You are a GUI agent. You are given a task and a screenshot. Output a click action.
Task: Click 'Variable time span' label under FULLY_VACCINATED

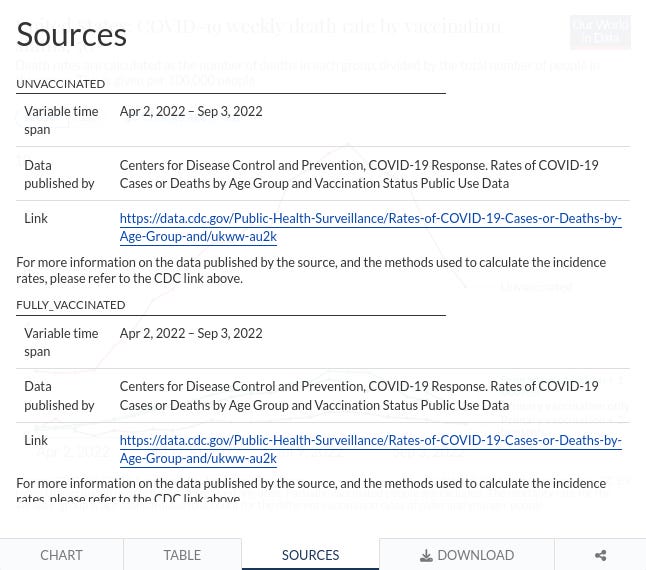coord(61,342)
